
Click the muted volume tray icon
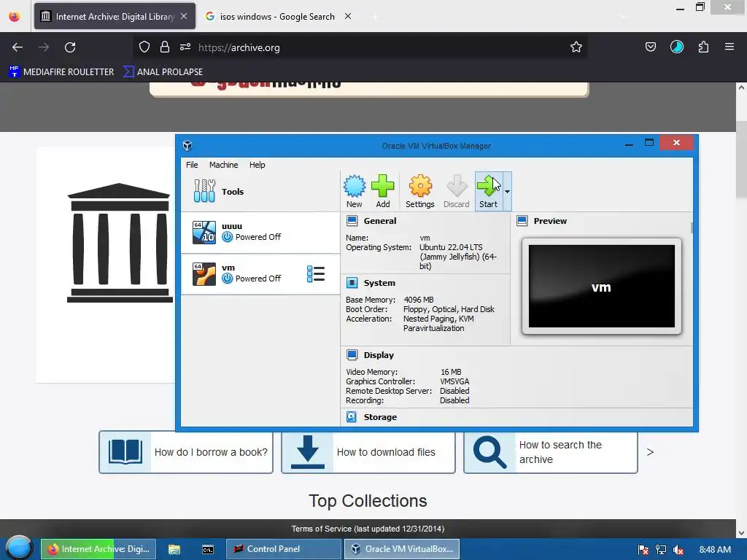(678, 550)
